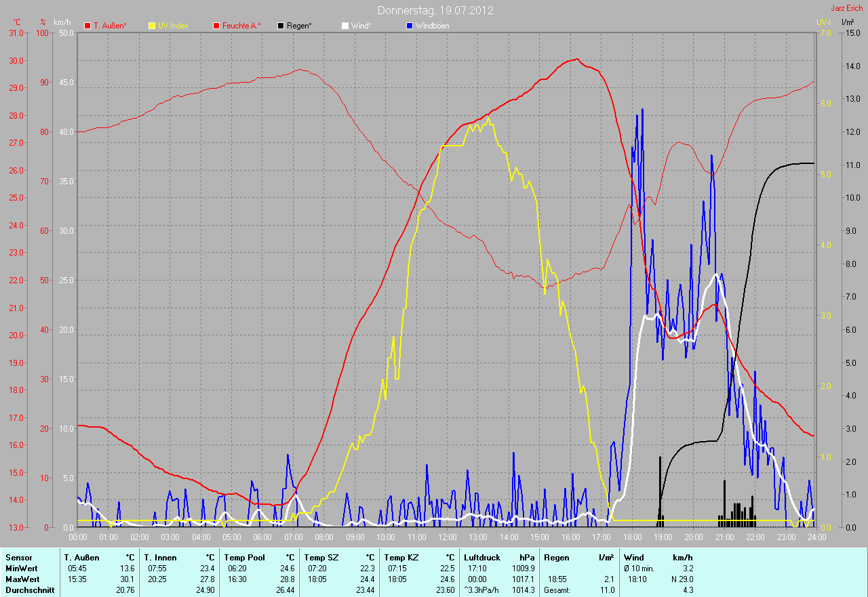Select the 'T. Außen*' legend label
Screen dimensions: 868x597
click(110, 26)
